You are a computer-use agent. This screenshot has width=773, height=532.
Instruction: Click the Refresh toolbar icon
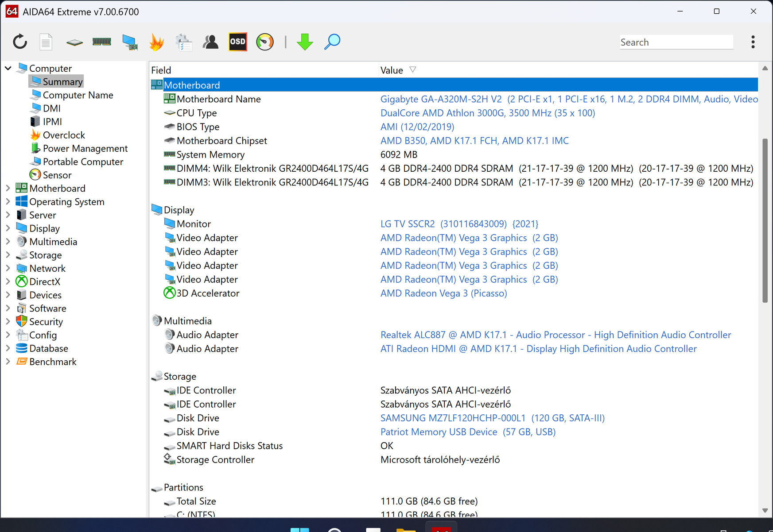coord(20,42)
